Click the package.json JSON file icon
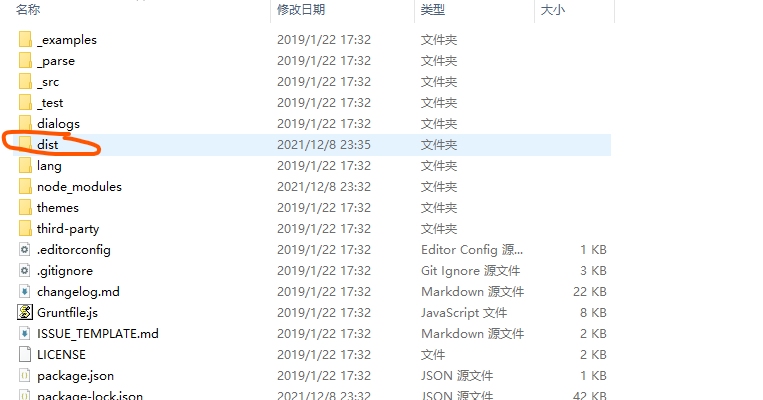Screen dimensions: 763x400 pyautogui.click(x=25, y=375)
